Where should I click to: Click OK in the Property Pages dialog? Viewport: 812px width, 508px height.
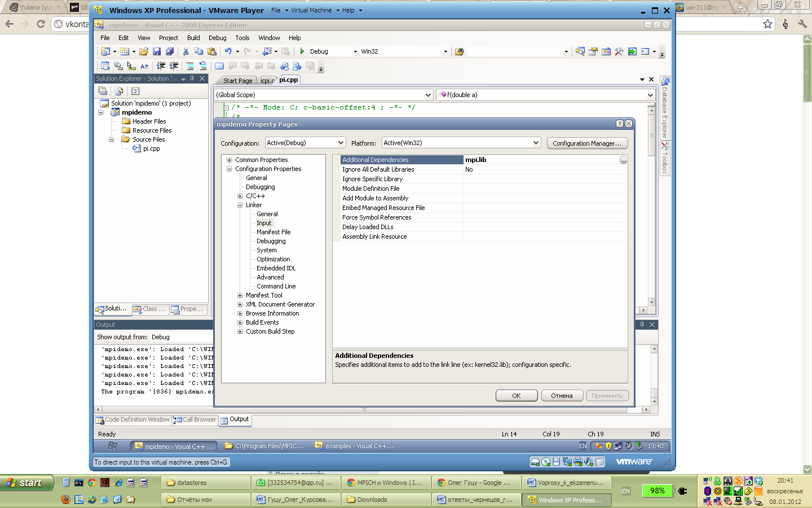517,396
